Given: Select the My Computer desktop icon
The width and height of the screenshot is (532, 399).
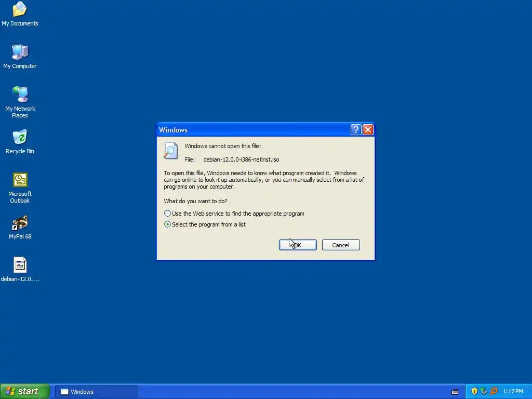Looking at the screenshot, I should [x=20, y=56].
